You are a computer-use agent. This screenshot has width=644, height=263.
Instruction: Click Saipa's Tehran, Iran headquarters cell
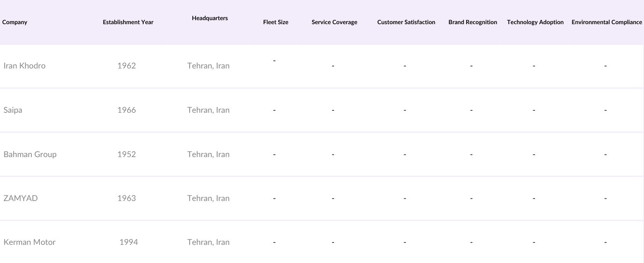(x=208, y=110)
